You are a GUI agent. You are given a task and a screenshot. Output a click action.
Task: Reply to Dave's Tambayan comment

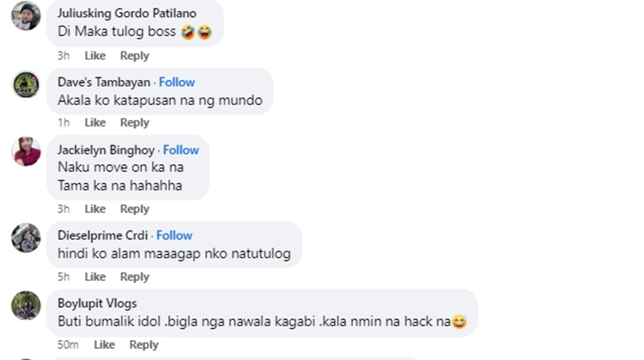(135, 123)
